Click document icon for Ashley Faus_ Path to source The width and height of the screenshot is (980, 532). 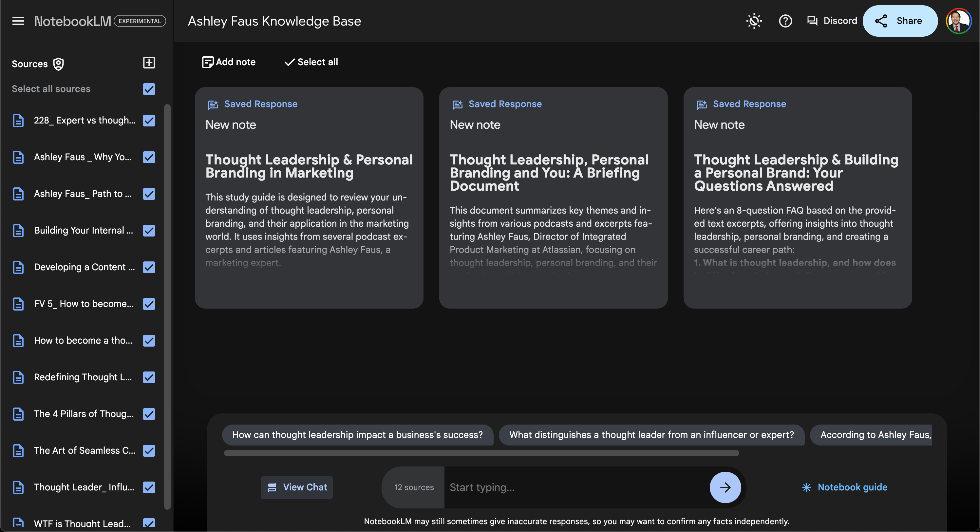(18, 194)
